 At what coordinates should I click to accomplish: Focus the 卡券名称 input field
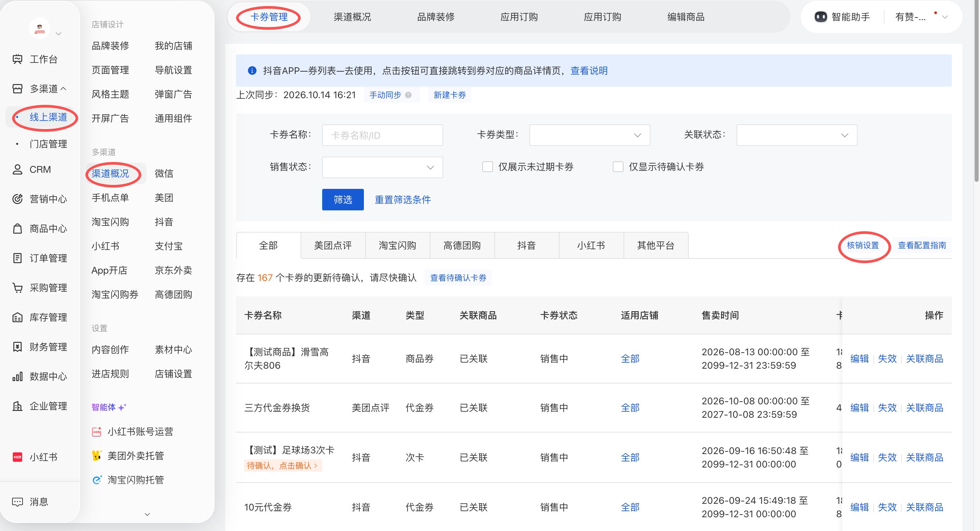(382, 135)
